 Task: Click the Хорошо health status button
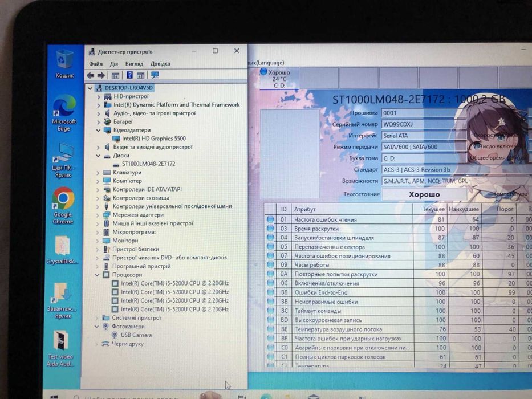pos(424,194)
